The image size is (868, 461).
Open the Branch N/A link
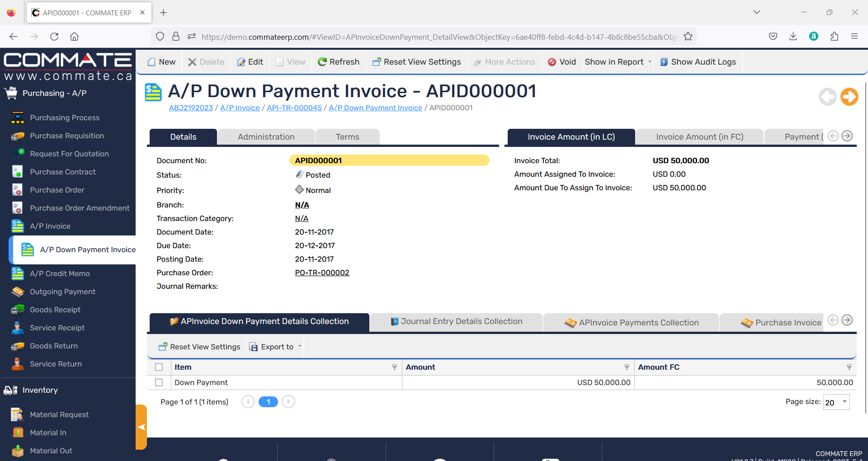coord(302,205)
